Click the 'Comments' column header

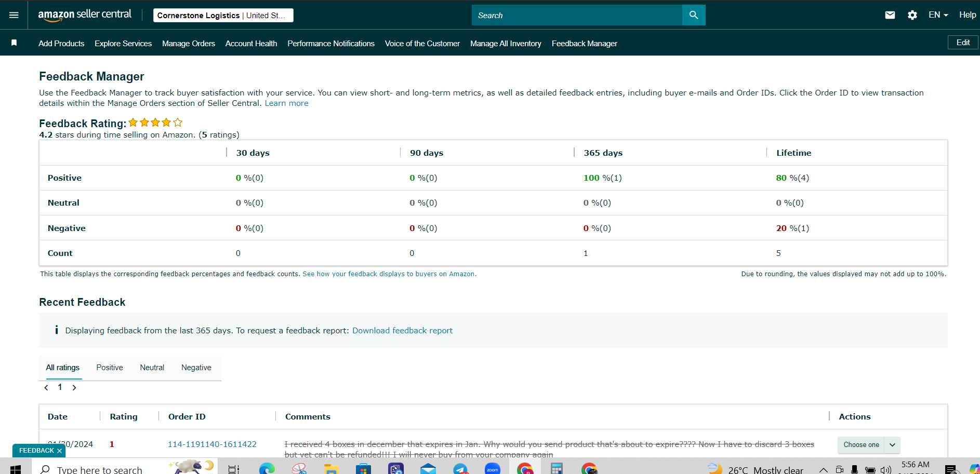tap(308, 417)
